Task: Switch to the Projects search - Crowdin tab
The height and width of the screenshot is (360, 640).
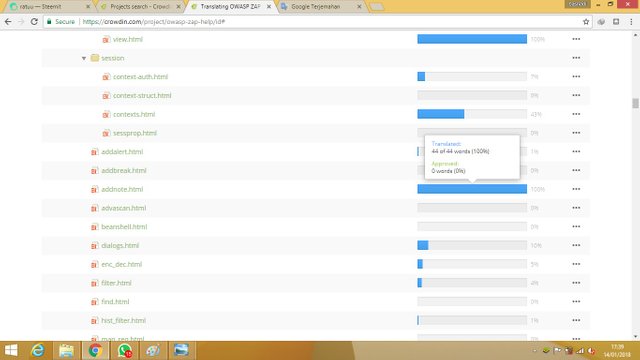Action: 140,7
